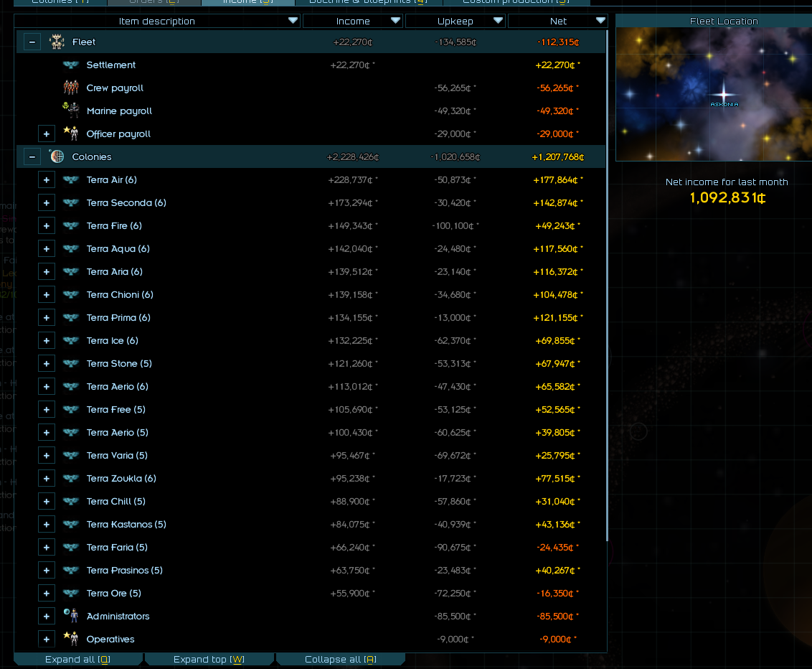Click the Terra Varia (5) colony icon
812x669 pixels.
click(x=71, y=456)
